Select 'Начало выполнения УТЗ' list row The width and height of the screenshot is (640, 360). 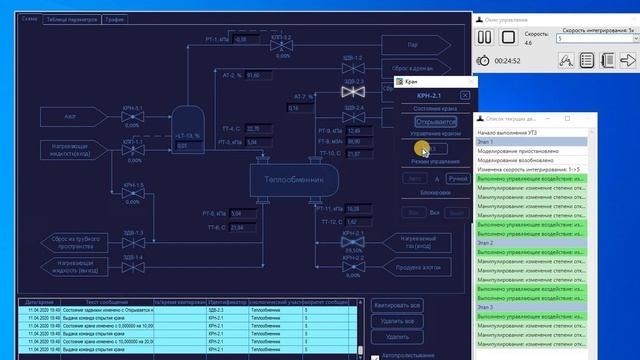point(531,133)
